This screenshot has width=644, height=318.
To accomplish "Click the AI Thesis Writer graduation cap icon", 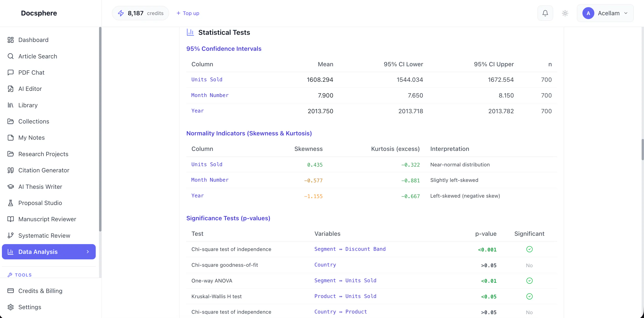I will coord(11,186).
